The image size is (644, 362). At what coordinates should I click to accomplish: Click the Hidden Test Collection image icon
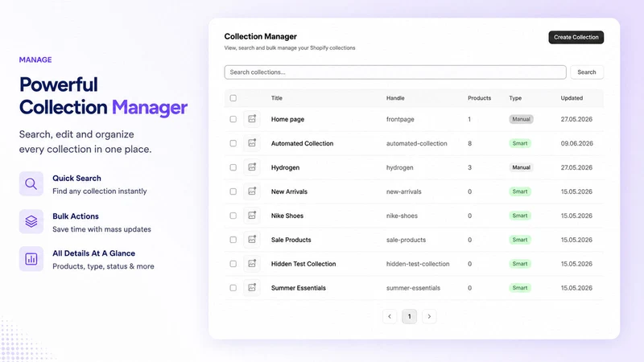click(252, 264)
